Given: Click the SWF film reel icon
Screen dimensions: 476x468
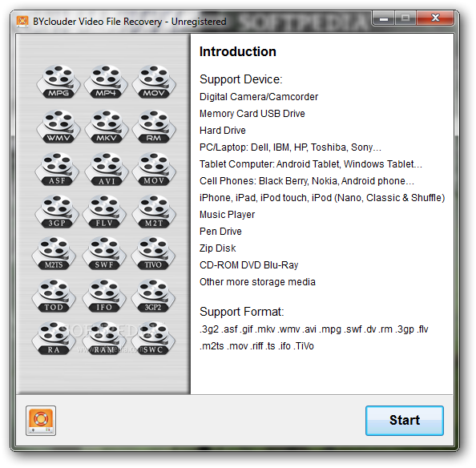Looking at the screenshot, I should point(104,254).
